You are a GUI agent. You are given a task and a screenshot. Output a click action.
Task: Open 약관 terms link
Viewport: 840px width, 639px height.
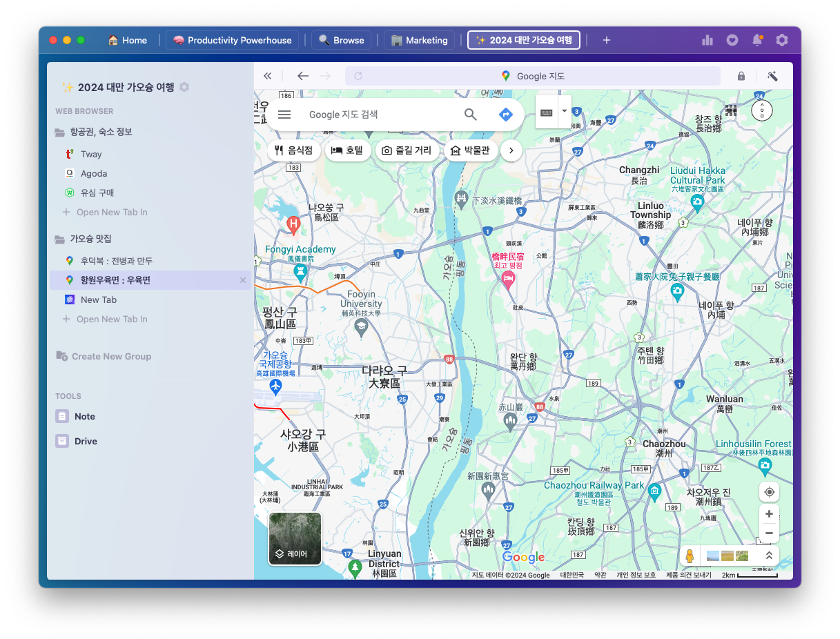[x=600, y=575]
